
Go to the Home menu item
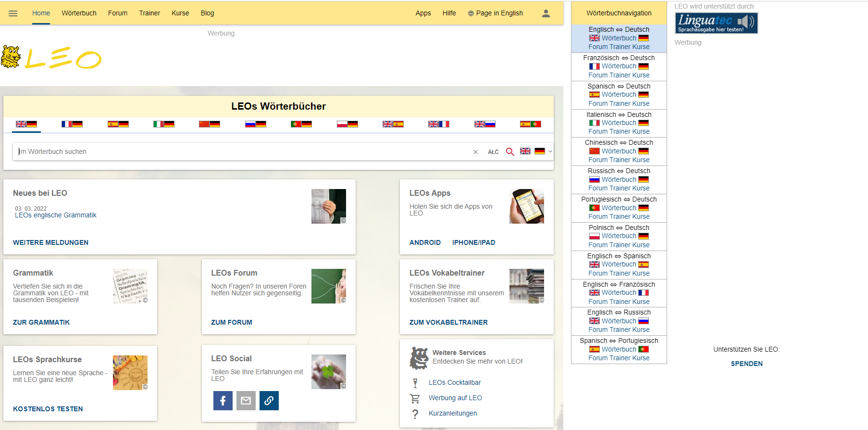(x=41, y=13)
